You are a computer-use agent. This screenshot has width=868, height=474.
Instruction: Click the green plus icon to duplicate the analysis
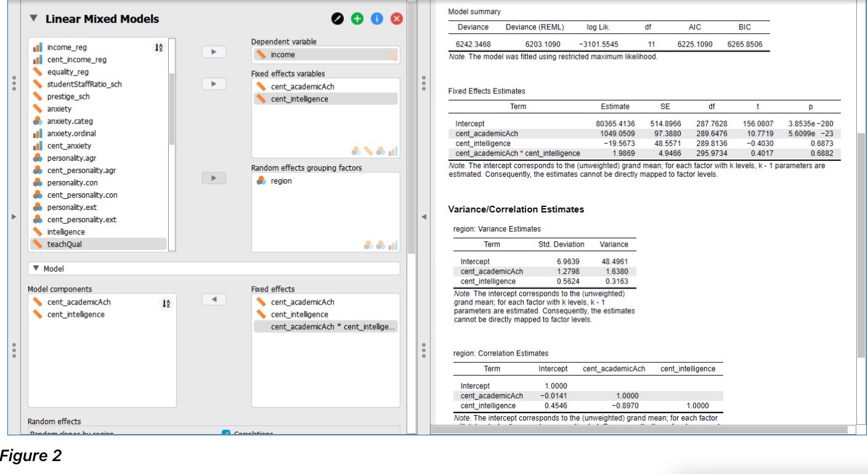click(356, 18)
